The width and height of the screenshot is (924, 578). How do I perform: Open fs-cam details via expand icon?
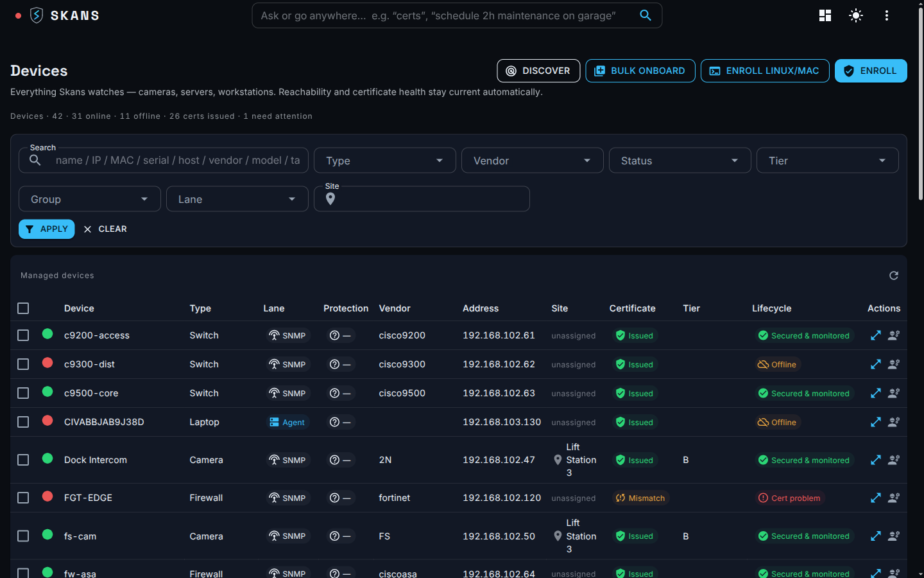tap(876, 536)
